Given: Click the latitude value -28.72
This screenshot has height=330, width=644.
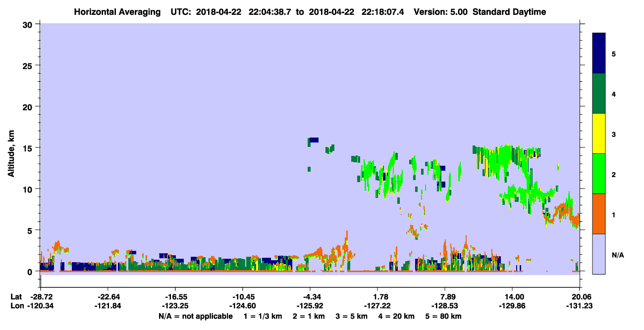Looking at the screenshot, I should (41, 297).
